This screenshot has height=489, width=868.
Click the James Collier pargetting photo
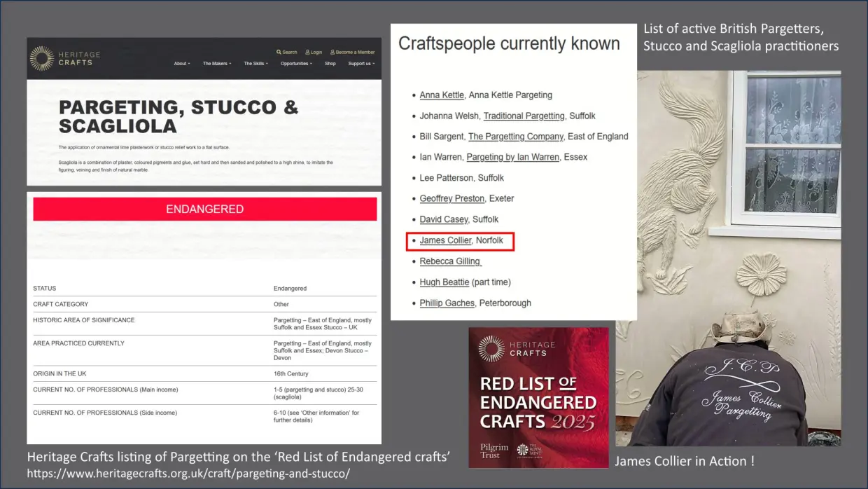[x=728, y=258]
